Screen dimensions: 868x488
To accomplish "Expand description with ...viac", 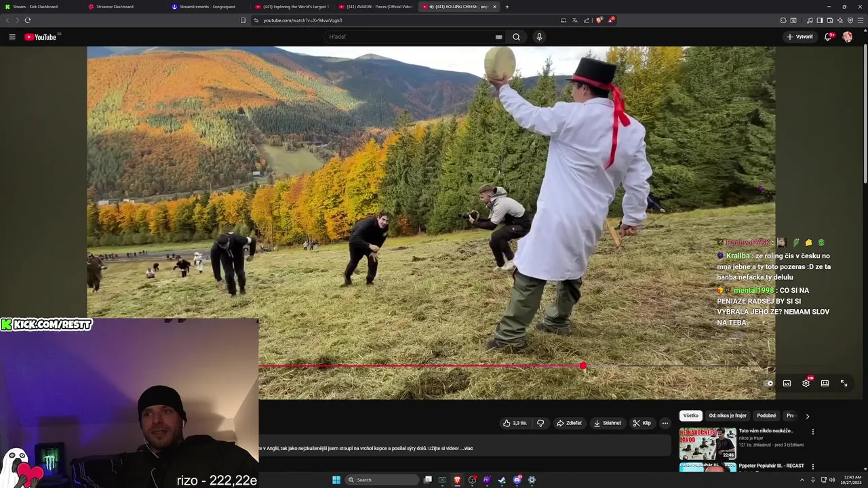I will click(467, 448).
